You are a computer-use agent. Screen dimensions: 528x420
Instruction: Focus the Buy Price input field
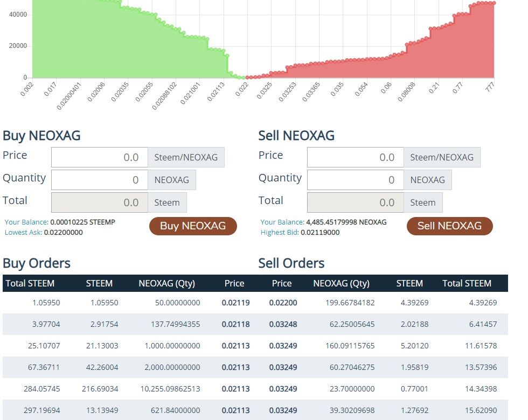pos(100,157)
